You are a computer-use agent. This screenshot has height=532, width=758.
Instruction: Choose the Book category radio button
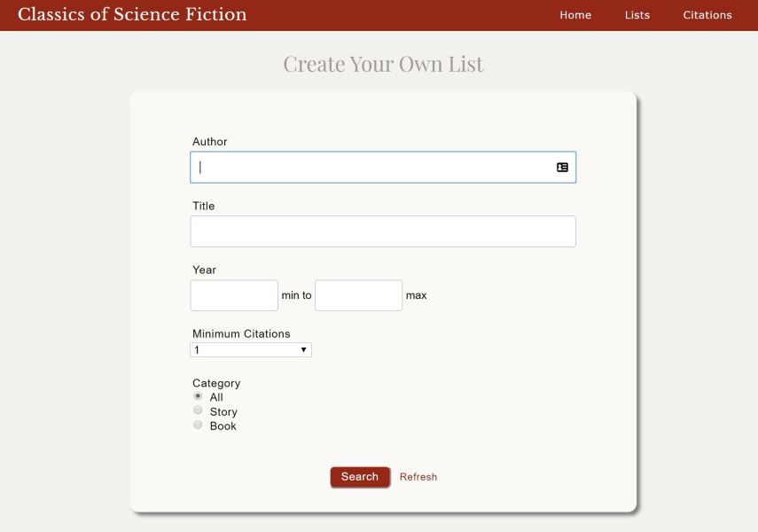(198, 425)
